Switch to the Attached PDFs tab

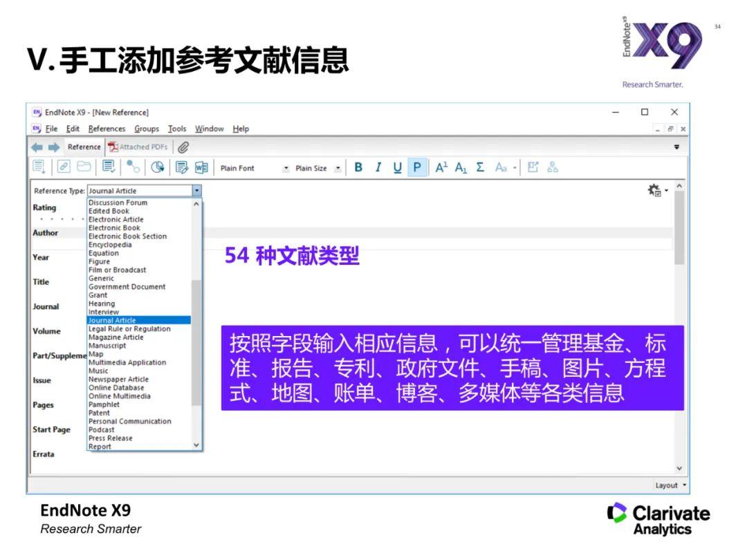click(x=138, y=146)
